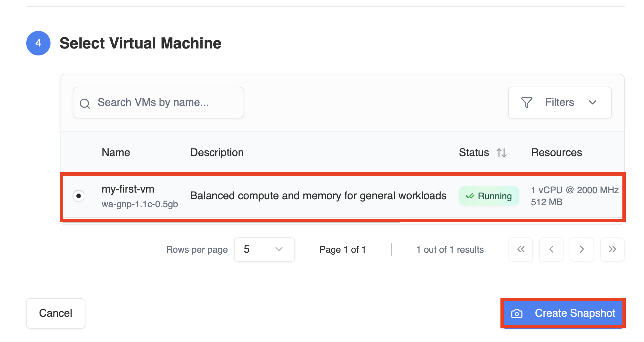
Task: Click the Running status badge
Action: click(x=489, y=196)
